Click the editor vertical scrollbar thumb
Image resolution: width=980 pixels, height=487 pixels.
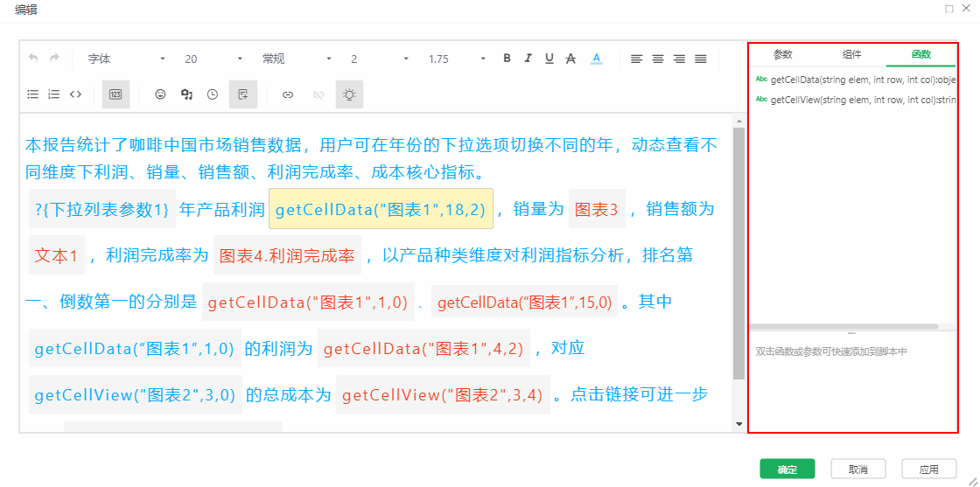pos(738,254)
